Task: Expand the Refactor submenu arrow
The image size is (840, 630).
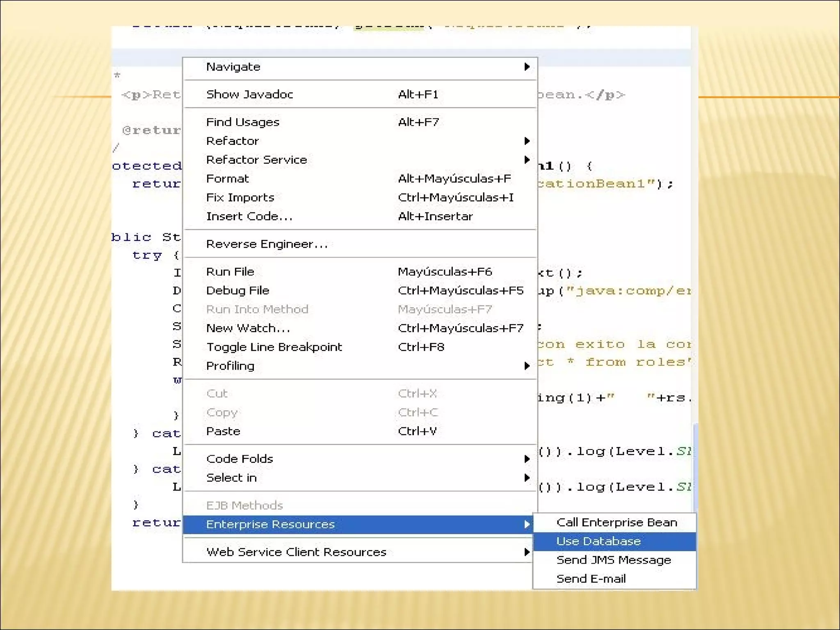Action: click(x=527, y=141)
